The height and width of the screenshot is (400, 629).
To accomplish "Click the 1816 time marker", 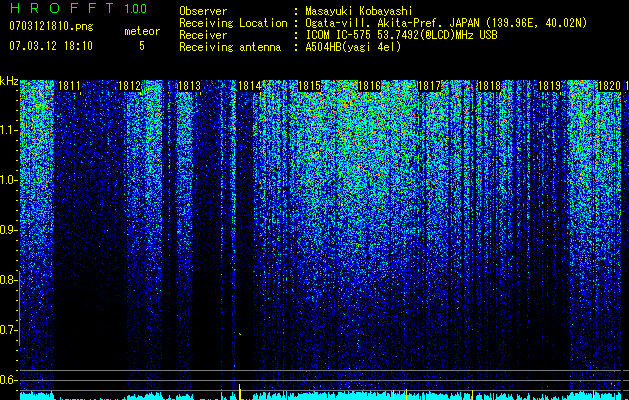I will 369,86.
